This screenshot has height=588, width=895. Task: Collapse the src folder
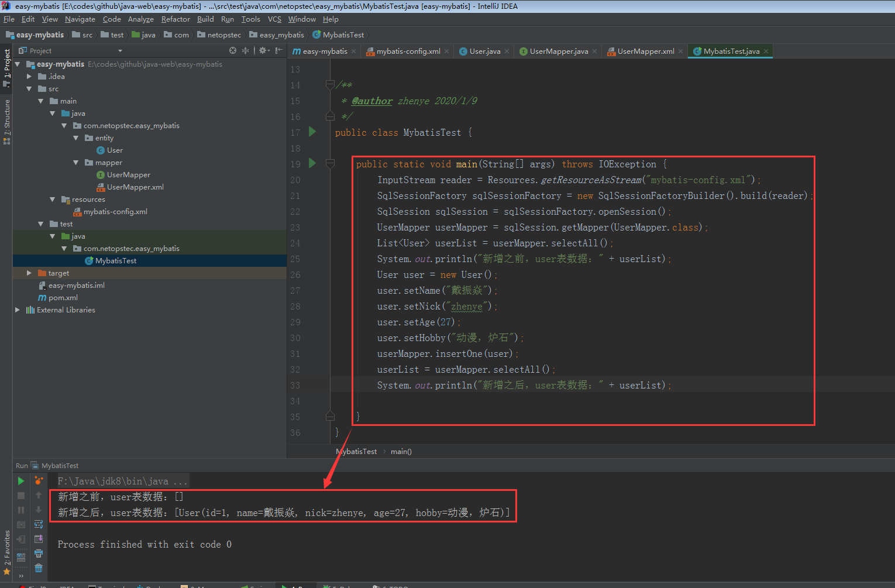point(29,89)
